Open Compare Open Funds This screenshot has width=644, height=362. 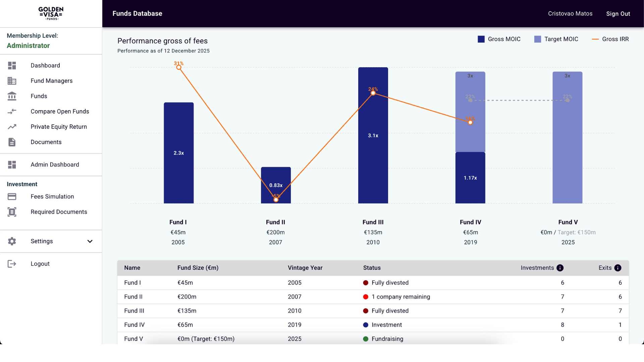click(x=60, y=111)
